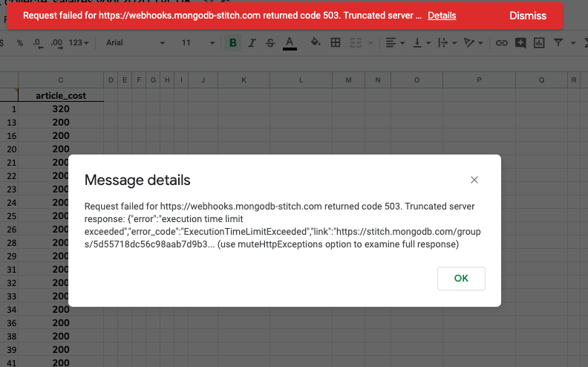Image resolution: width=588 pixels, height=367 pixels.
Task: Click the insert chart icon
Action: [x=539, y=43]
